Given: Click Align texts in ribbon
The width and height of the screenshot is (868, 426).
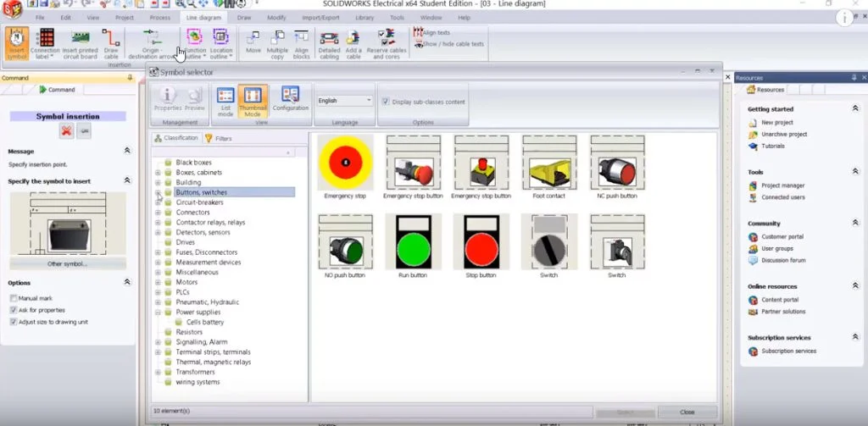Looking at the screenshot, I should click(x=432, y=33).
